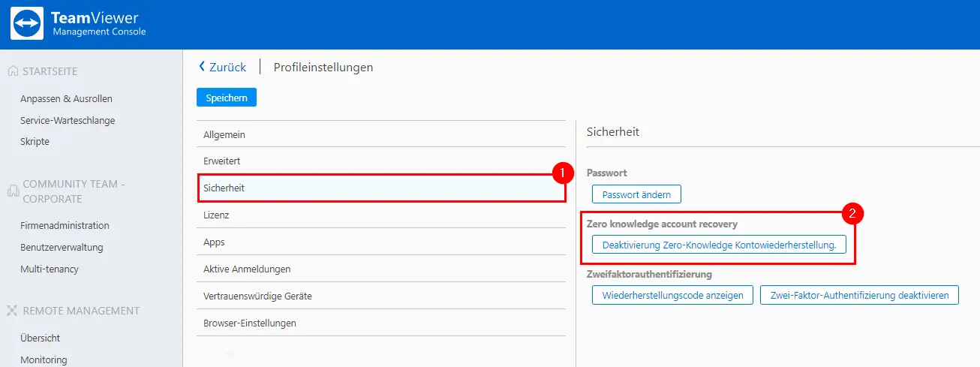Click the REMOTE MANAGEMENT section heading
The image size is (980, 367).
81,311
